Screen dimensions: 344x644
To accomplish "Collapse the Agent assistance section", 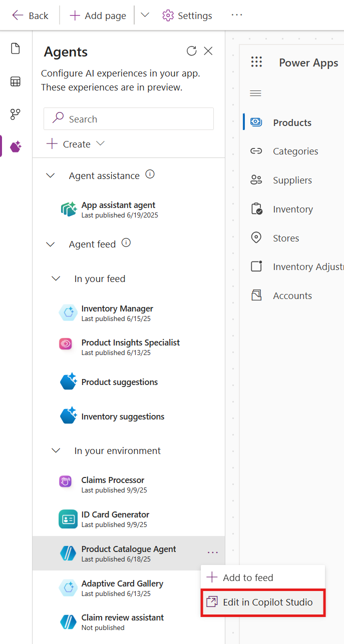I will click(x=51, y=175).
